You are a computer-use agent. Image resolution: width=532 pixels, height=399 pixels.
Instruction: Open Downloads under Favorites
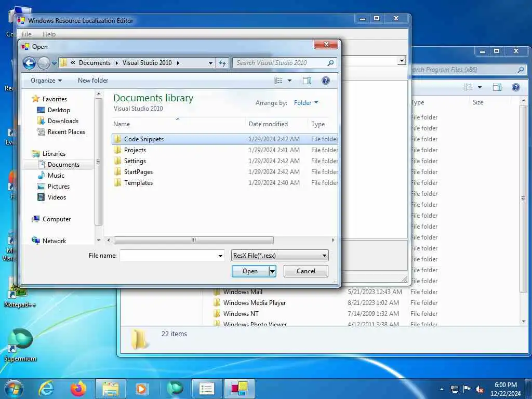click(63, 121)
